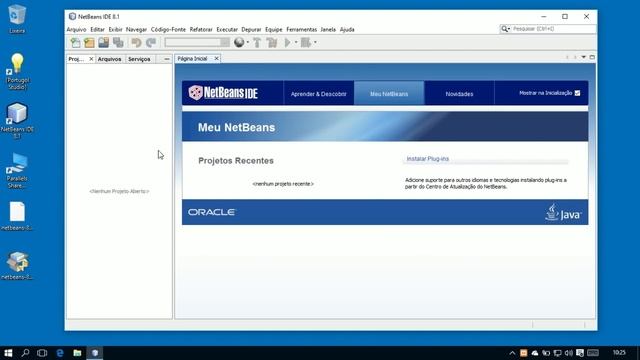Open the editor documents list dropdown arrow
This screenshot has width=640, height=360.
pyautogui.click(x=584, y=57)
